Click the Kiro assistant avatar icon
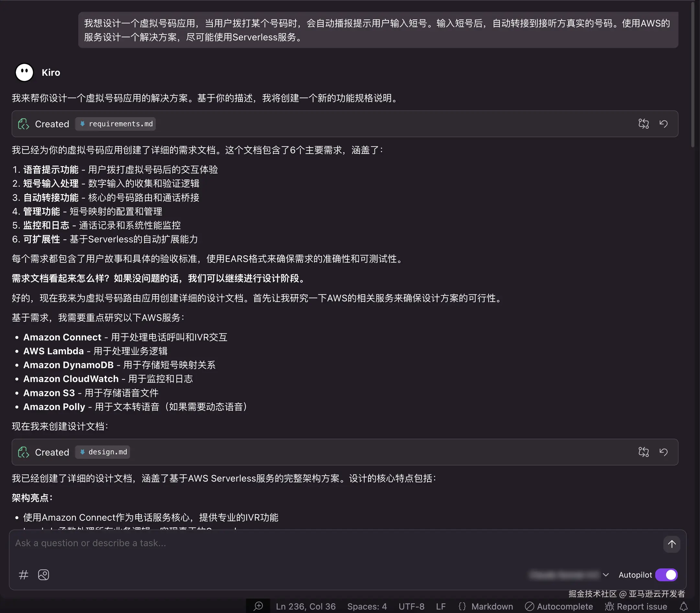Viewport: 700px width, 613px height. tap(24, 72)
